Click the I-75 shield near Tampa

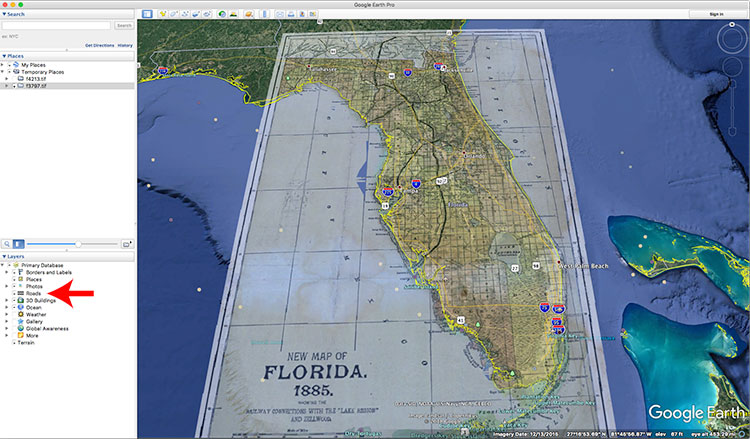(x=388, y=192)
